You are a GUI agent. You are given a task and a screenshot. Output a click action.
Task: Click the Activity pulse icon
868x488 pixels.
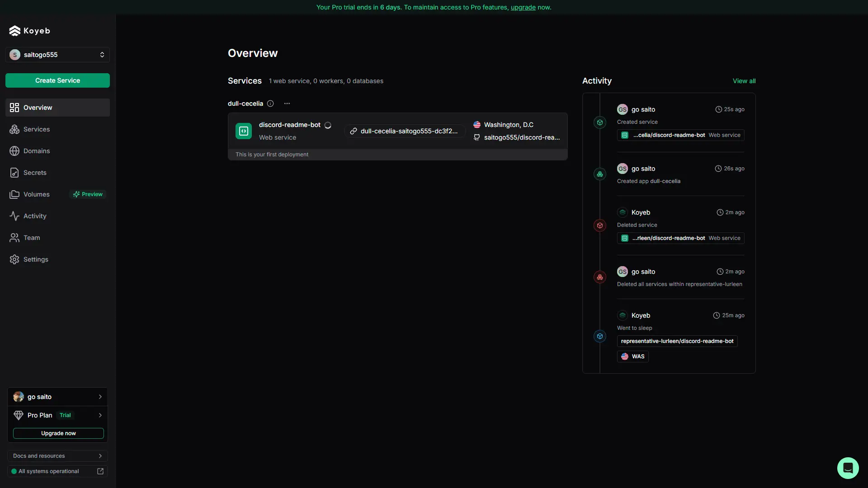click(x=14, y=216)
